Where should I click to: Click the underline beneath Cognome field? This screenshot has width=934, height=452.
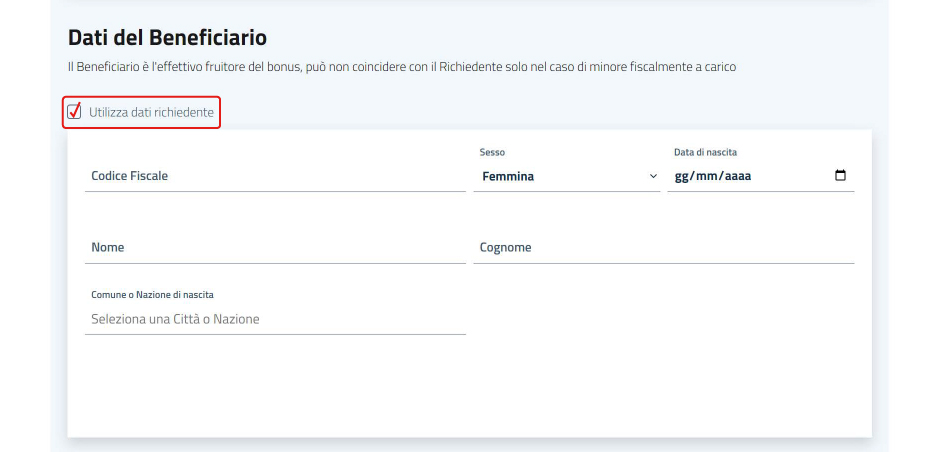[664, 263]
